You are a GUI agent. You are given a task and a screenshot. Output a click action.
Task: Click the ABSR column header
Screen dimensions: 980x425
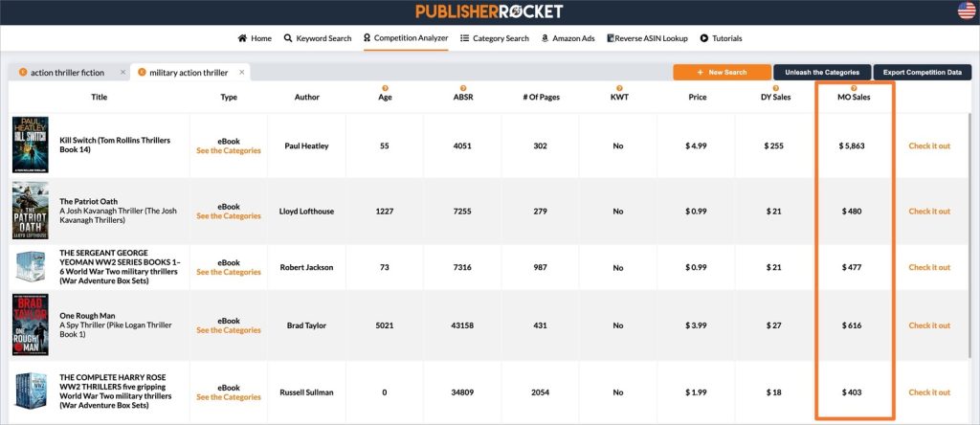(463, 97)
